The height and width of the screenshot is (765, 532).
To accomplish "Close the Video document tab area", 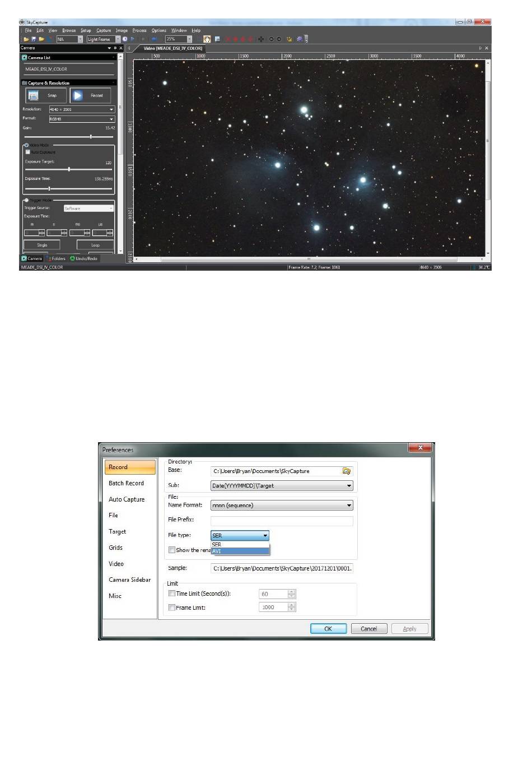I will pos(486,48).
